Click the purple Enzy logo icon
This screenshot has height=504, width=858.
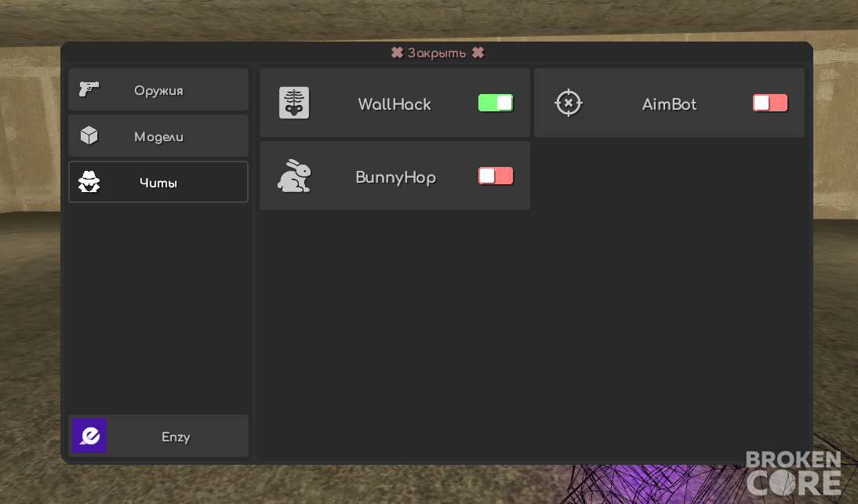89,436
